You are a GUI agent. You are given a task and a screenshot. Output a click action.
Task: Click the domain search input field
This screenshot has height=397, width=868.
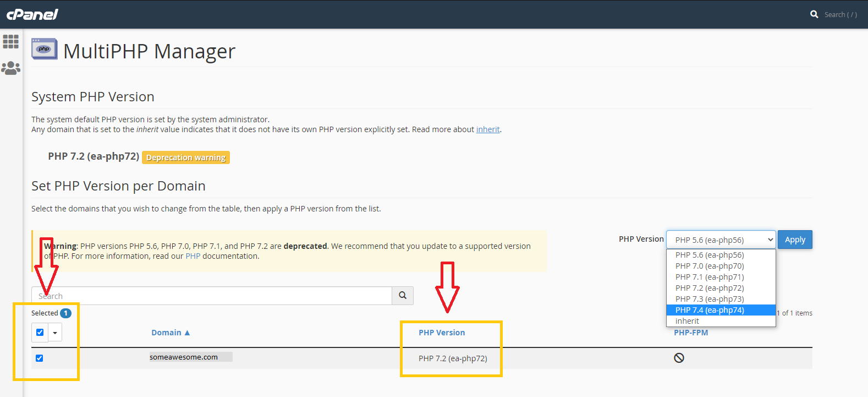click(x=212, y=296)
